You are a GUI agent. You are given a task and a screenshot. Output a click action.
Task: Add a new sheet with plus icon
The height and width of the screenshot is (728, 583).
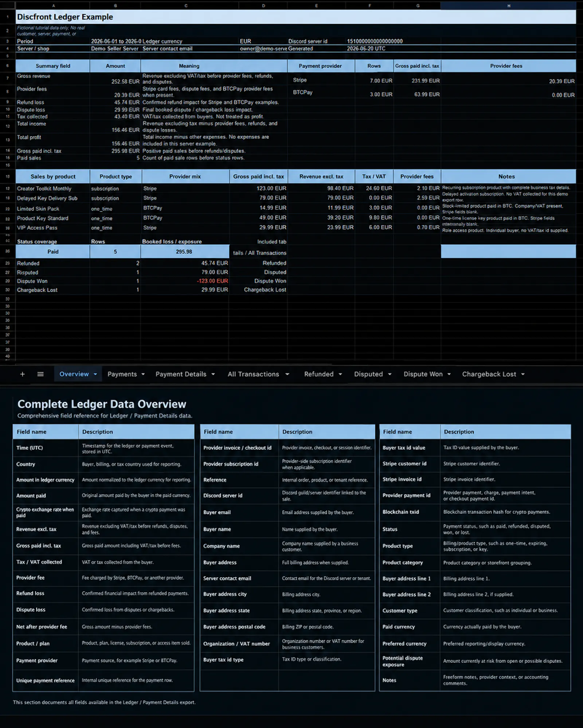coord(22,374)
